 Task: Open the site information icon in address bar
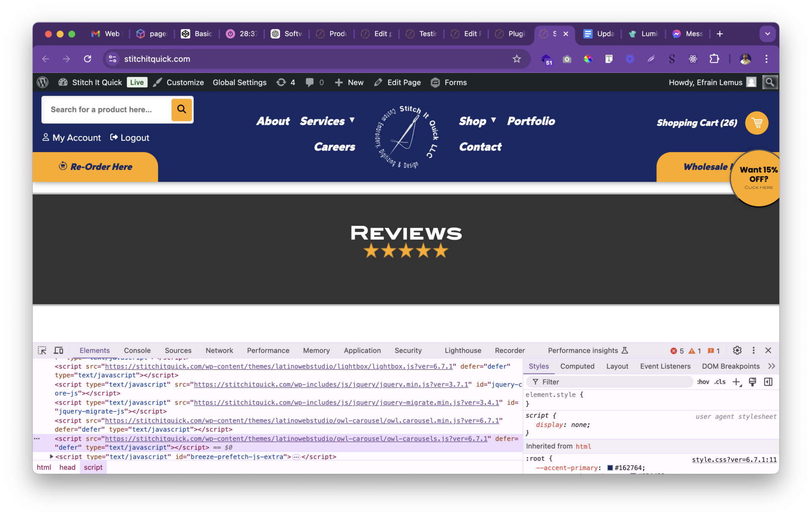pos(112,59)
